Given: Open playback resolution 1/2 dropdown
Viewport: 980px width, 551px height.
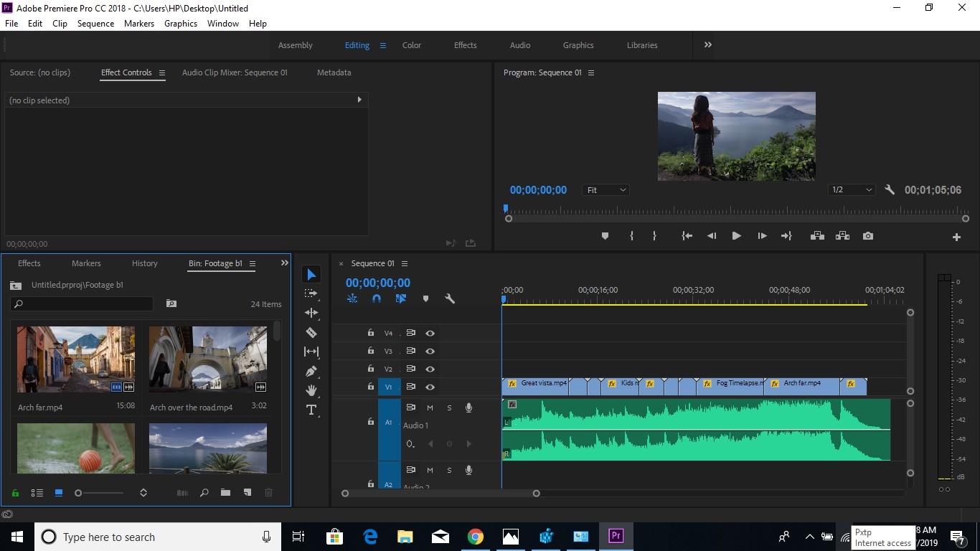Looking at the screenshot, I should (852, 190).
